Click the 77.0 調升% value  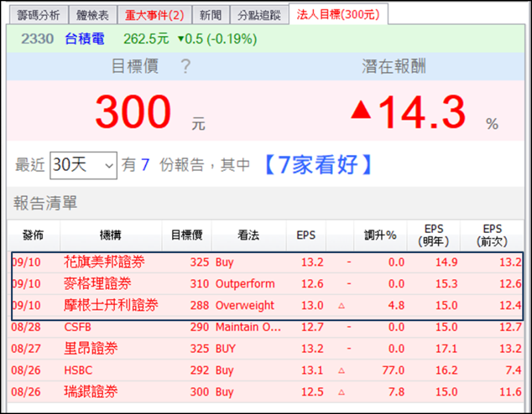pos(393,371)
